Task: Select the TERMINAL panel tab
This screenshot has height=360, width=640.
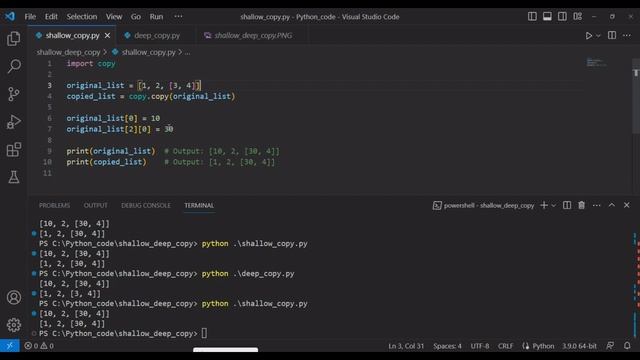Action: (199, 205)
